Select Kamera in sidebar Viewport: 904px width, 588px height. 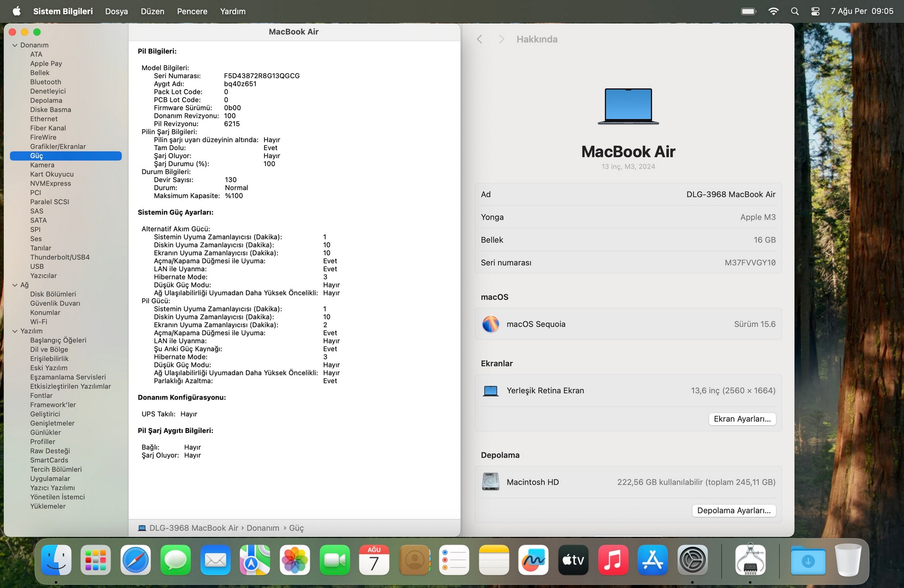(x=42, y=165)
